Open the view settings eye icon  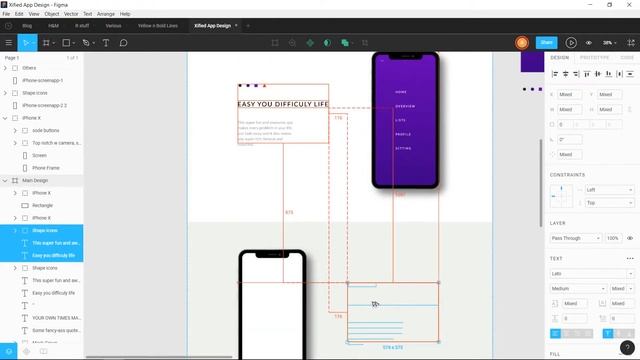tap(589, 43)
